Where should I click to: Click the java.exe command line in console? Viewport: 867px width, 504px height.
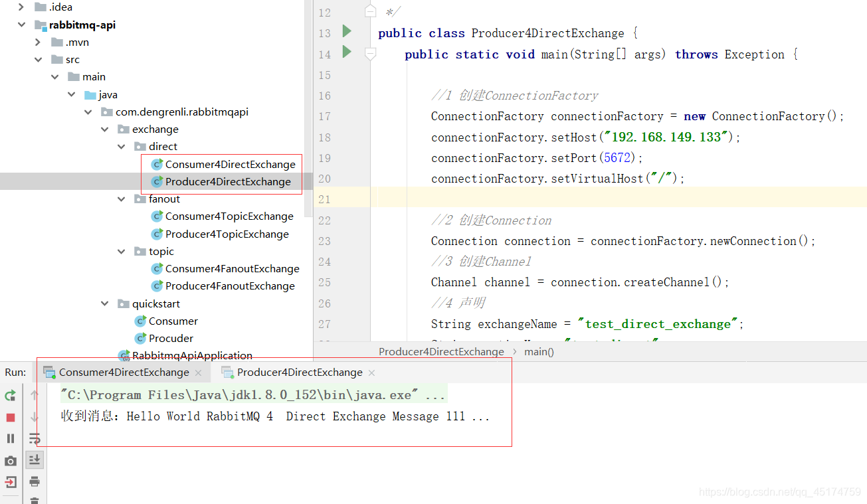pos(253,395)
